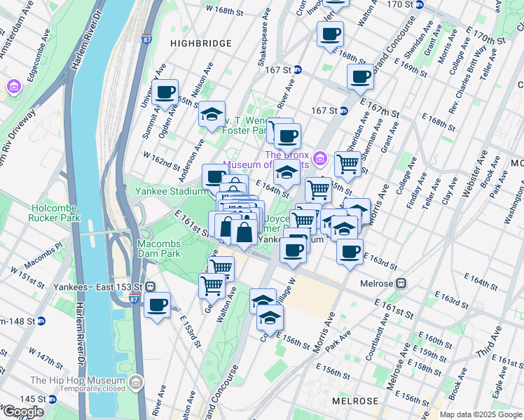
Task: Select the Rev. Charles Britt Way label
Action: (467, 80)
